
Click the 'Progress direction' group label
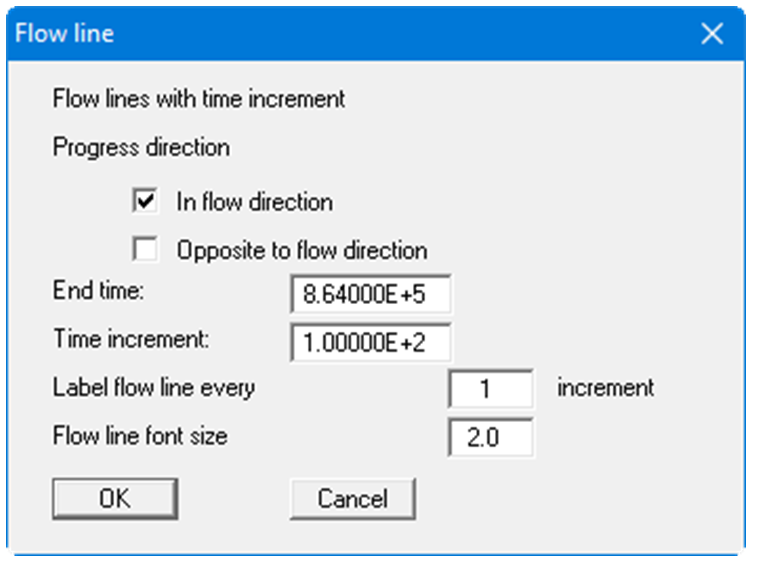(x=141, y=147)
